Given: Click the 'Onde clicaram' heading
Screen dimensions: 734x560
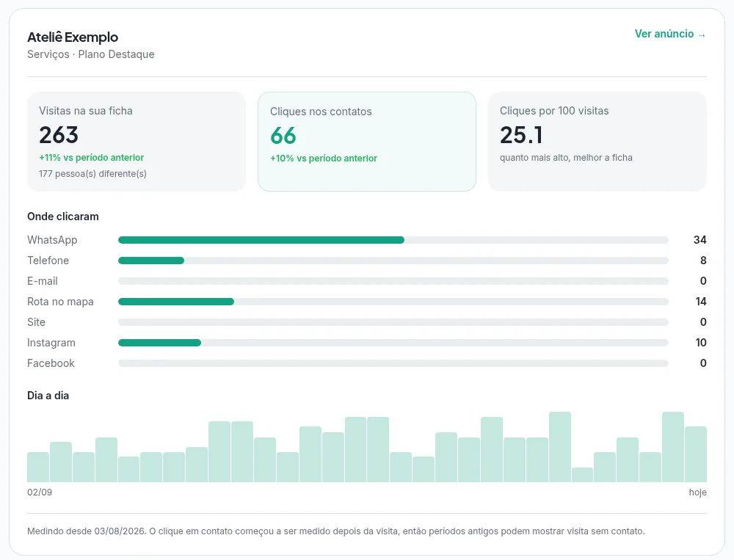Looking at the screenshot, I should [62, 217].
